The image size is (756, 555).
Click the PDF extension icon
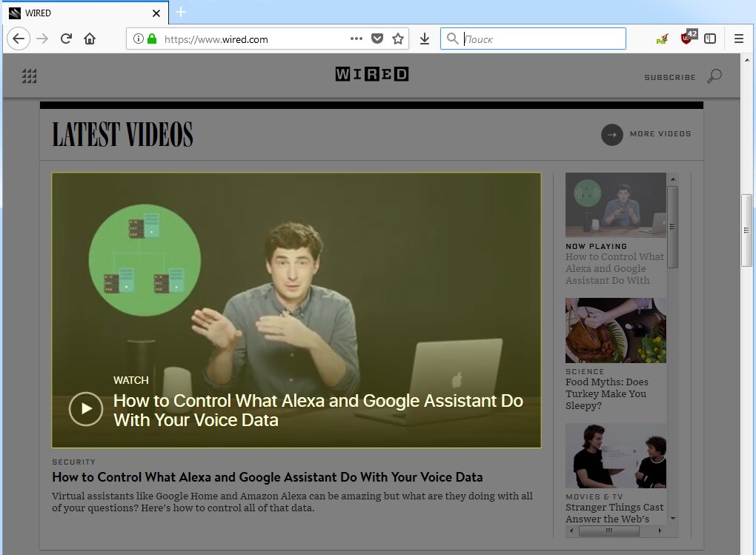(x=663, y=39)
